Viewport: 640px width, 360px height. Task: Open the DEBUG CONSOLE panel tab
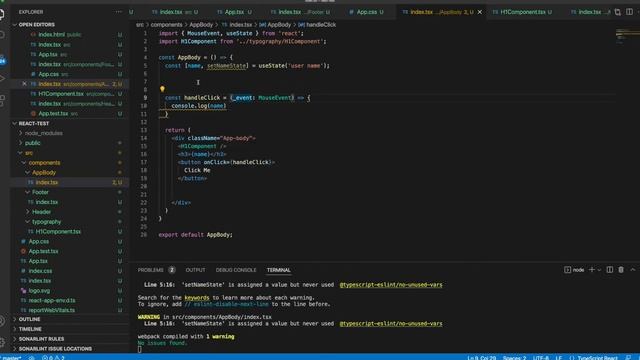coord(236,270)
